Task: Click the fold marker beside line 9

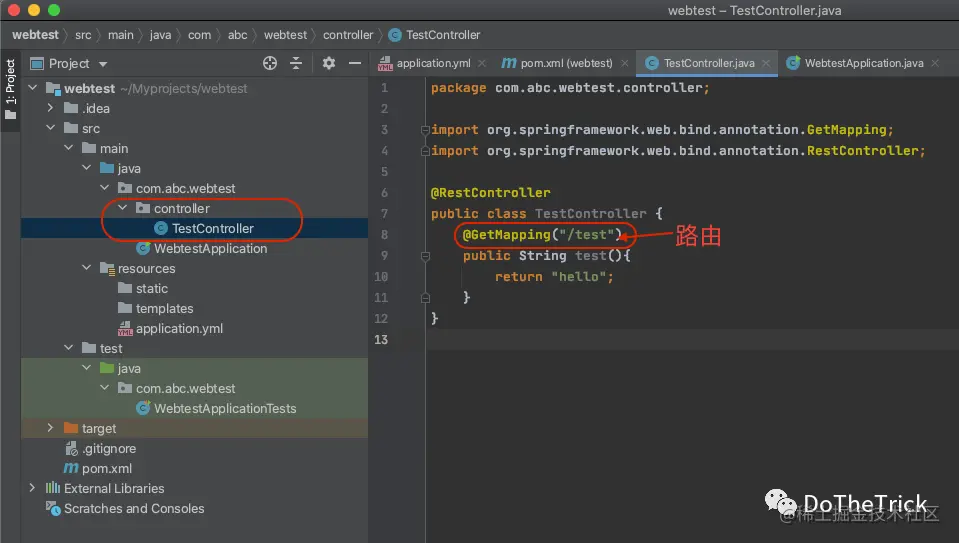Action: 425,256
